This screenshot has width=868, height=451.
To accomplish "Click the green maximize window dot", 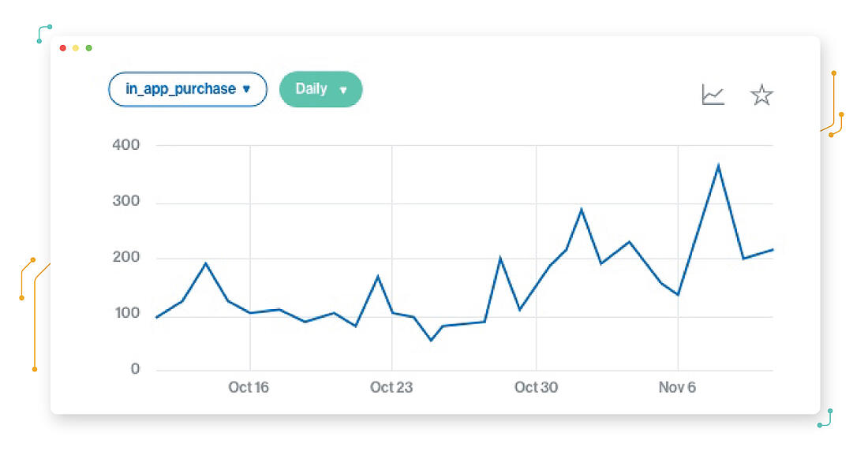I will (88, 48).
